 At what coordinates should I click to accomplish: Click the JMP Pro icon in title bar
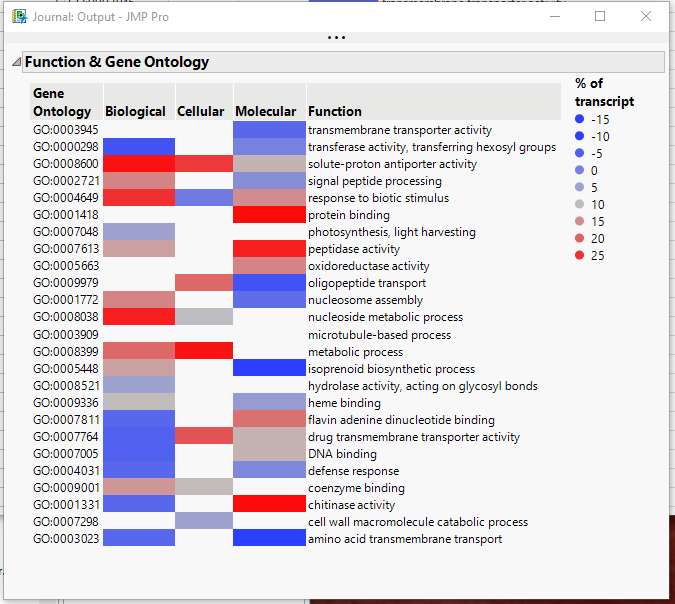19,16
